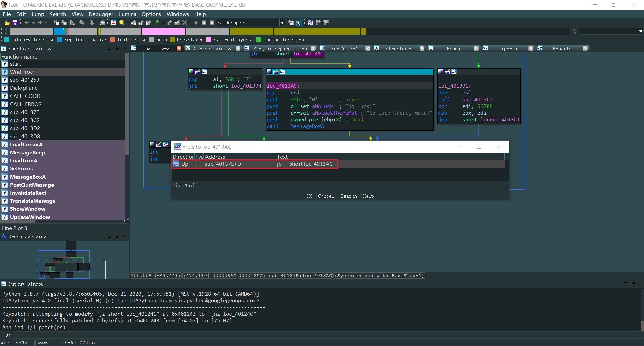Viewport: 644px width, 346px height.
Task: Click the Jump back arrow icon
Action: click(27, 23)
